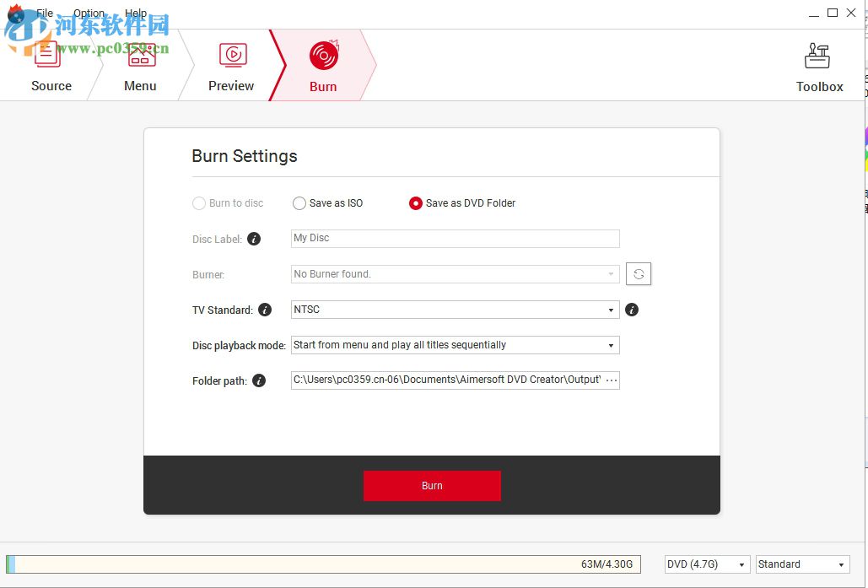
Task: Close the application window
Action: pos(851,13)
